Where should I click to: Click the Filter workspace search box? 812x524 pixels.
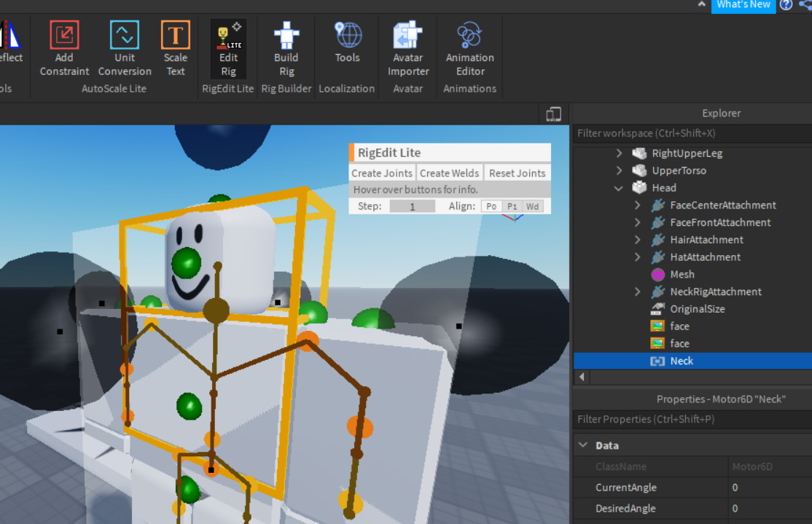coord(692,133)
